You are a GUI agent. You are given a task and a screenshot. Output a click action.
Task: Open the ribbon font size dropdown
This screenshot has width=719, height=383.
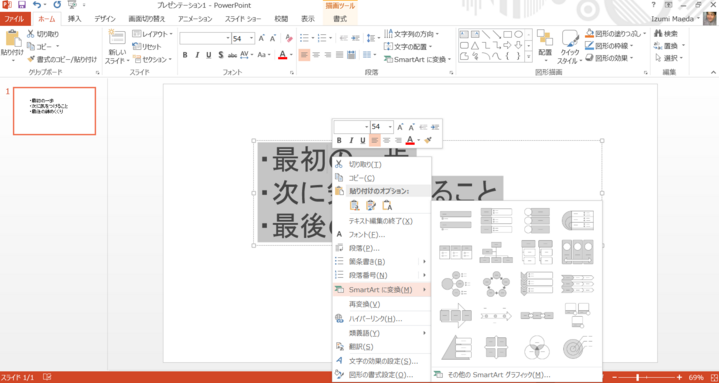coord(251,39)
